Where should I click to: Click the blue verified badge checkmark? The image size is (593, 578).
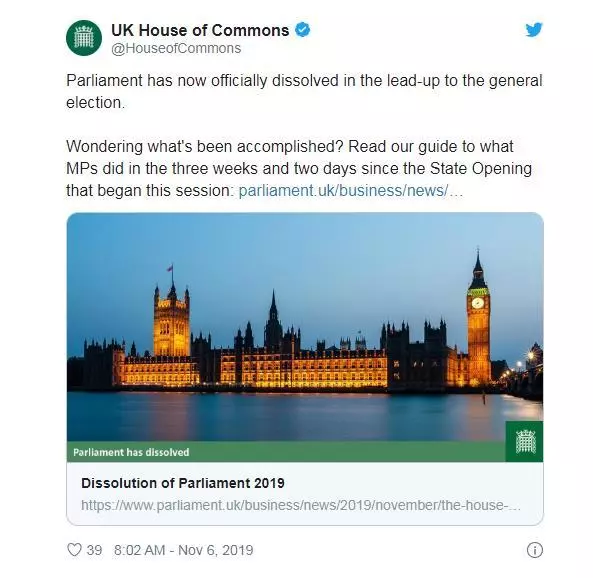click(x=302, y=30)
